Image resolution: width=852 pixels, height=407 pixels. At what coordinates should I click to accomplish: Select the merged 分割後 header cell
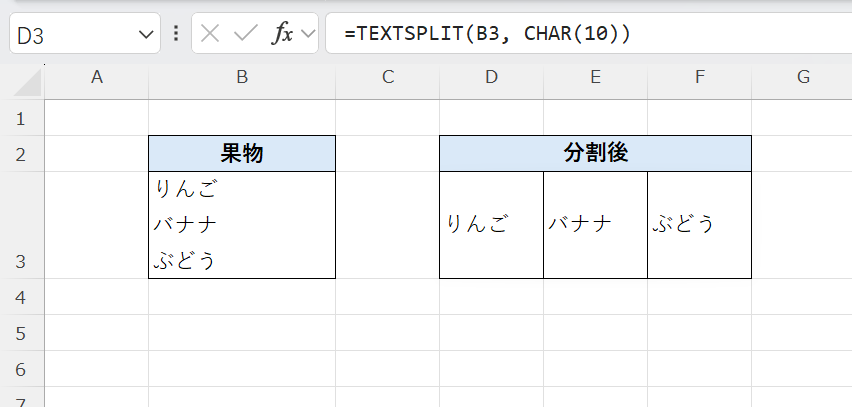pos(595,153)
